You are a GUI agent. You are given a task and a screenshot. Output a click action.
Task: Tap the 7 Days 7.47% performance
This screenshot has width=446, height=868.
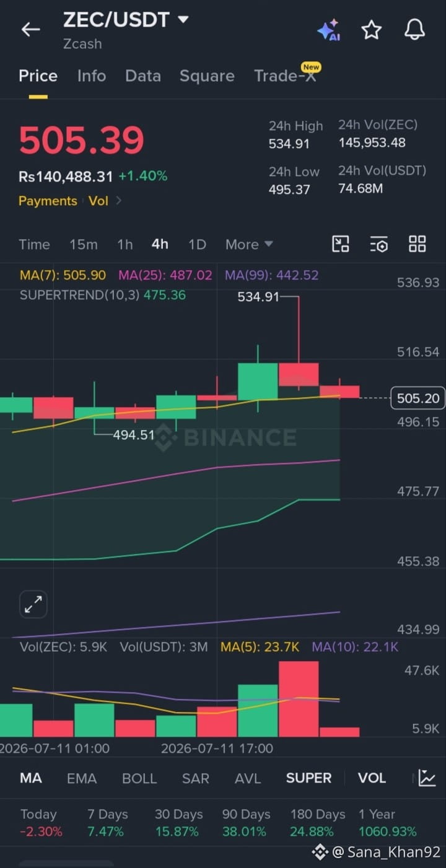coord(107,823)
